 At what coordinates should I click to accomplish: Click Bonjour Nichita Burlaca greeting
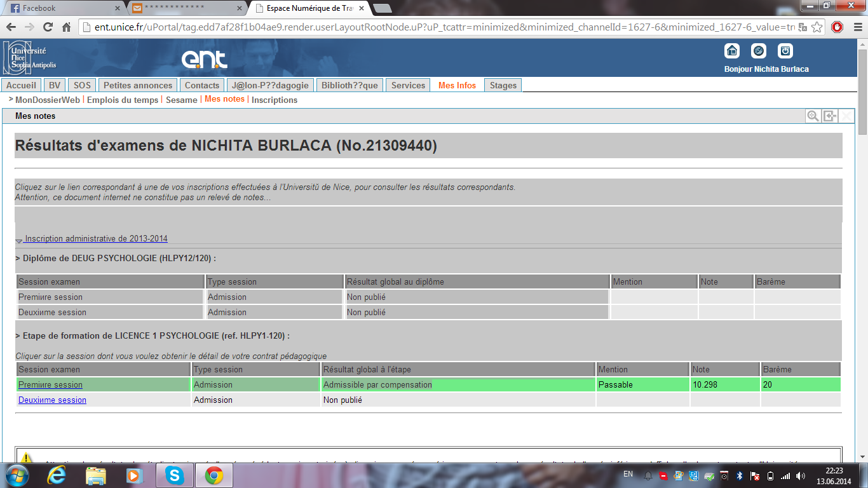point(766,69)
